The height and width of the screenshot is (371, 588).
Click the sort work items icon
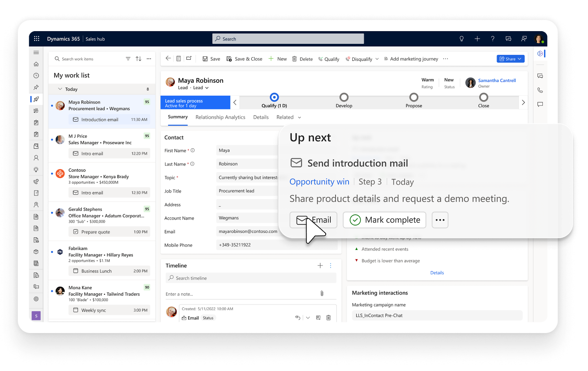(x=138, y=59)
